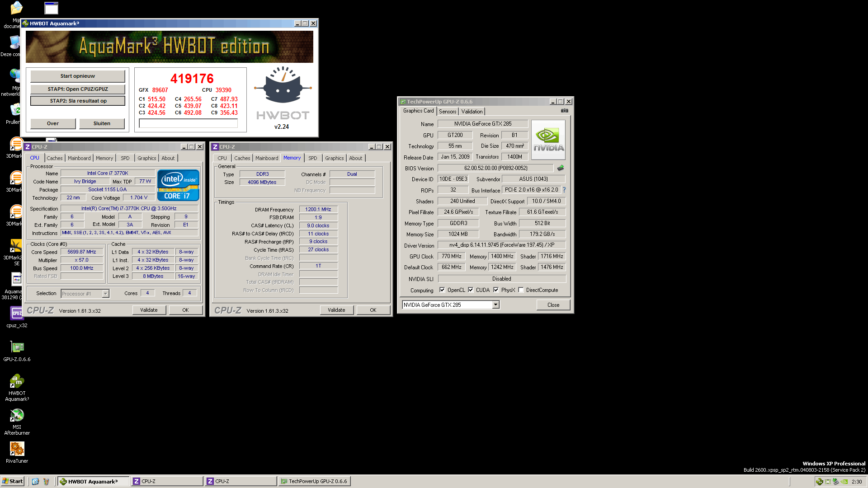Screen dimensions: 868x488
Task: Switch to the Sensors tab in GPU-Z
Action: 448,112
